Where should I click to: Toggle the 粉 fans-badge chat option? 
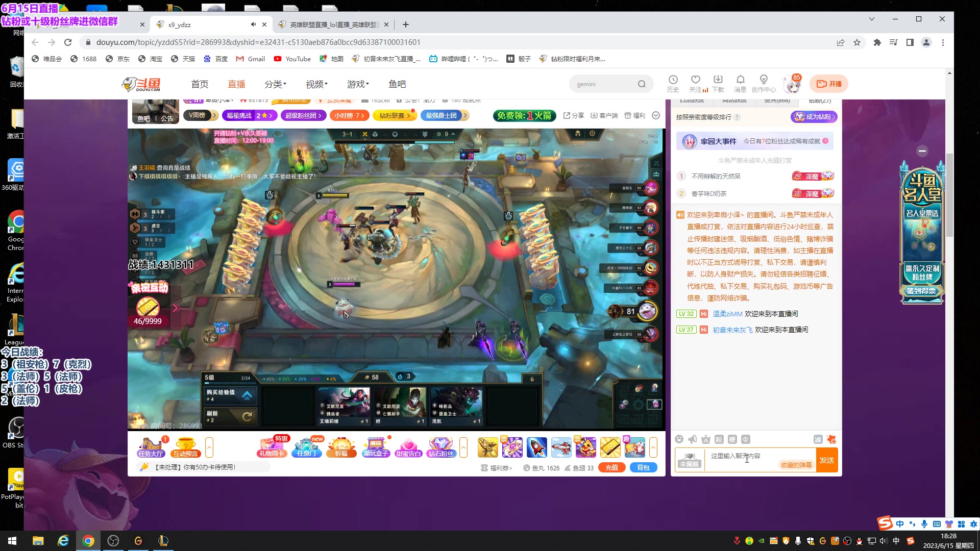(719, 439)
